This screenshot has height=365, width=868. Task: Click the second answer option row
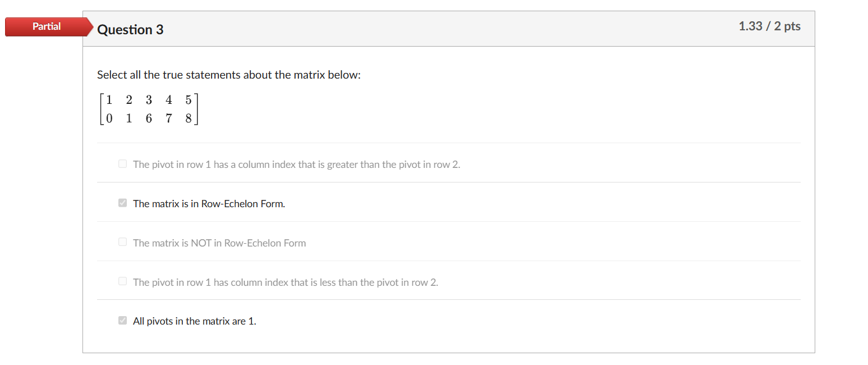(x=449, y=203)
